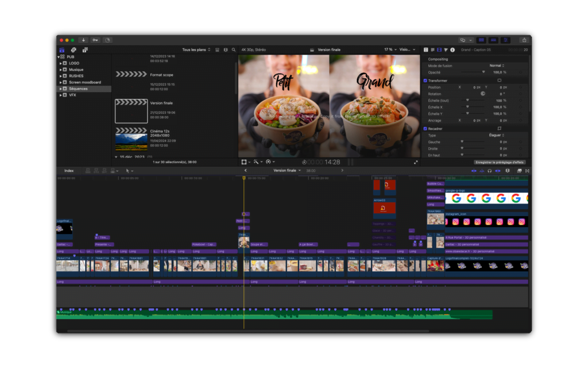
Task: Open the Visio view options dropdown
Action: point(407,49)
